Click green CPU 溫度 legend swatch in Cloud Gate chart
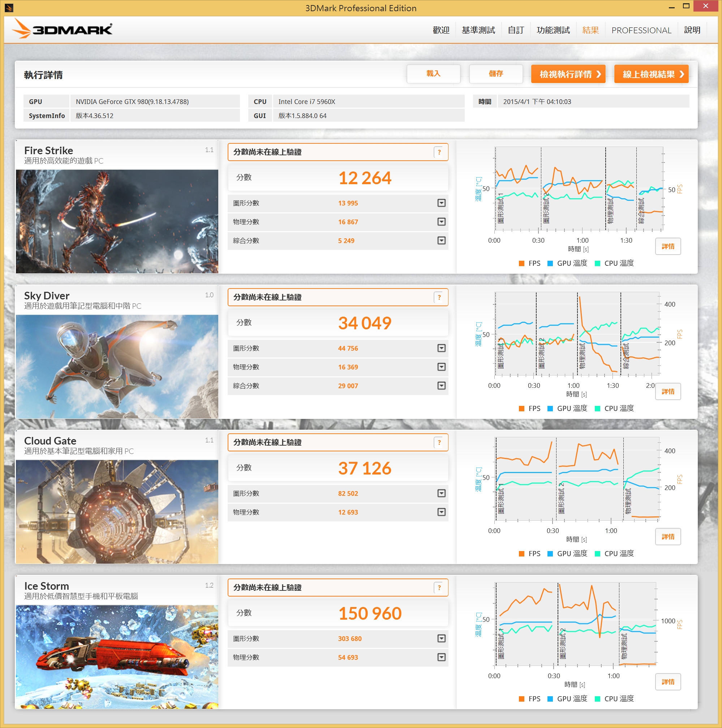This screenshot has width=722, height=728. (597, 554)
